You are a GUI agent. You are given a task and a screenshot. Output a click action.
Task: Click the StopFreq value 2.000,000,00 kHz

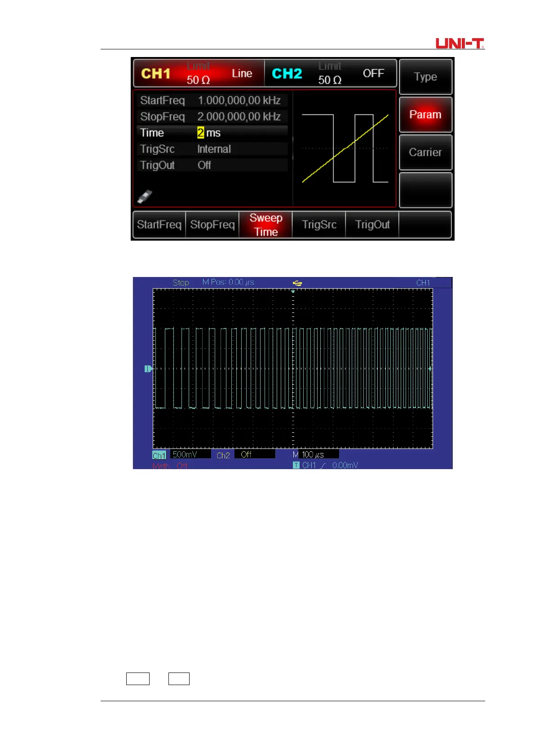[239, 117]
